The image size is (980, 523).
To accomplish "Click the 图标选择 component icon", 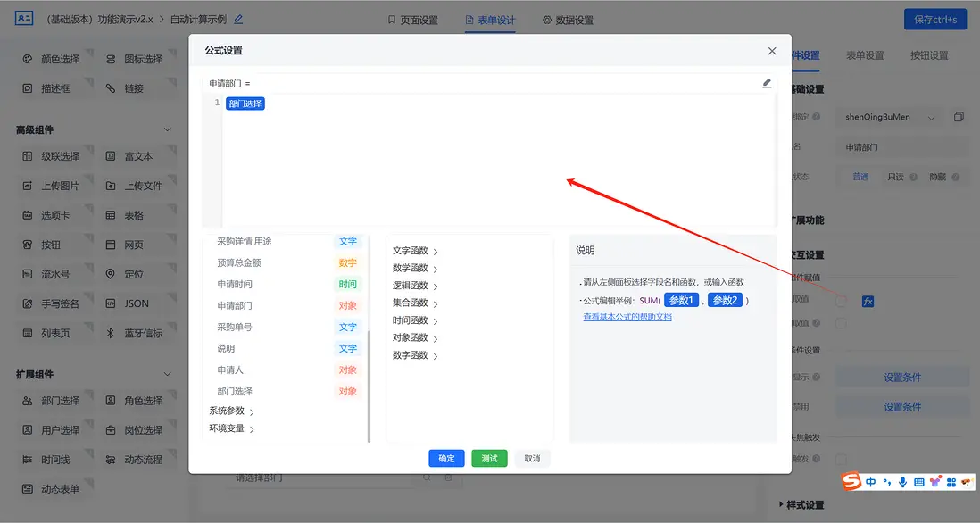I will point(111,59).
